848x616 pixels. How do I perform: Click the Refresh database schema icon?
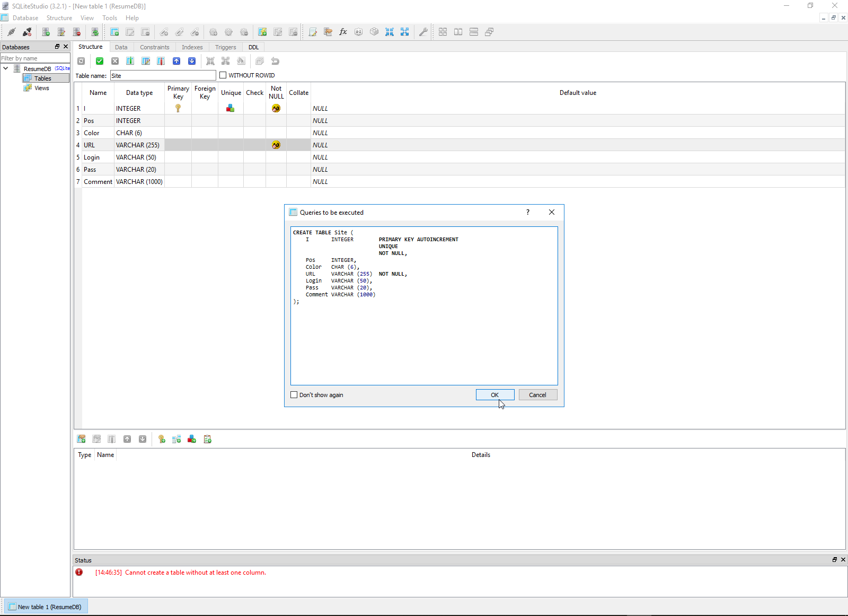(95, 32)
